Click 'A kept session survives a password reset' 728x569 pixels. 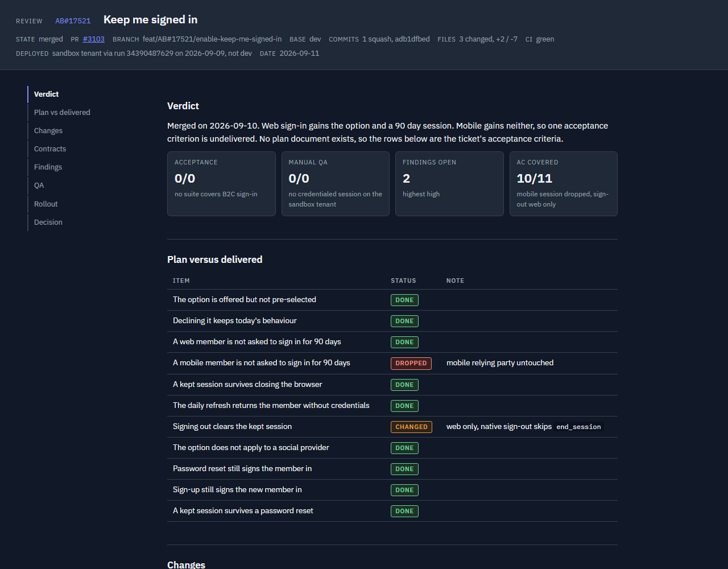point(243,511)
